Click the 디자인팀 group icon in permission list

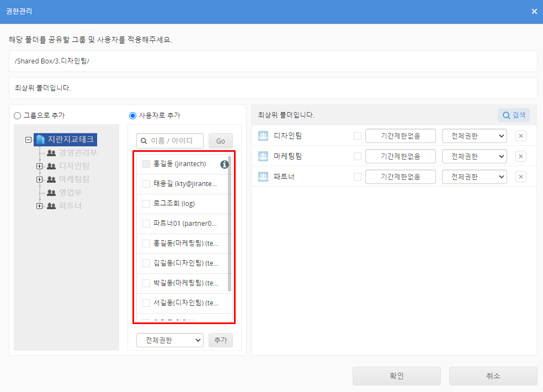[263, 136]
